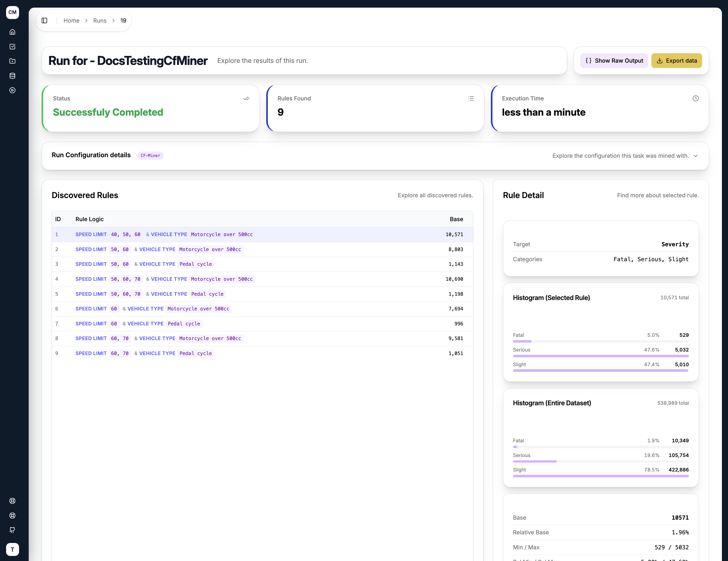
Task: Select rule 5 with base 1,198
Action: 262,294
